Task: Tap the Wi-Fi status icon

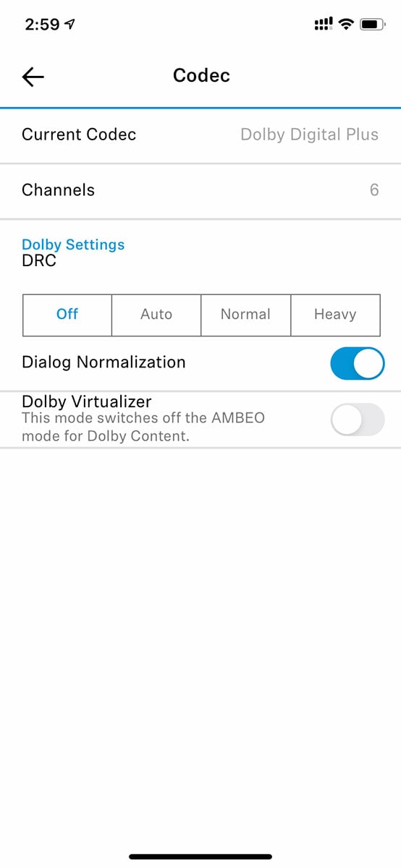Action: click(346, 24)
